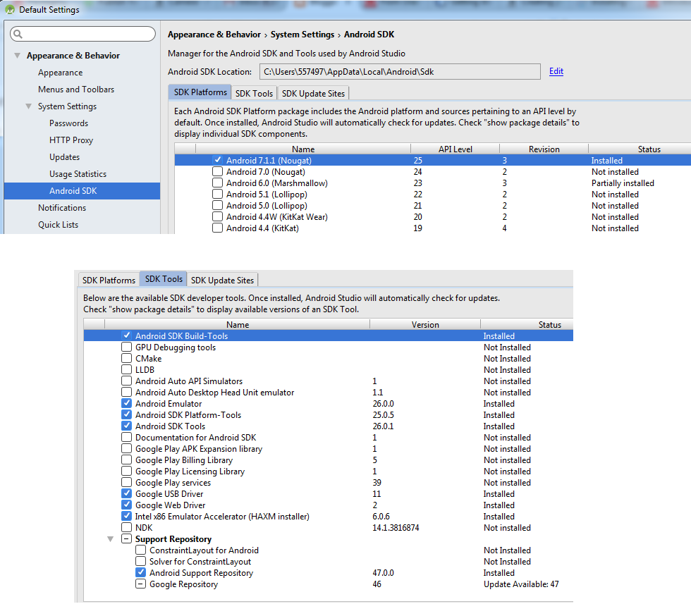Collapse the System Settings tree arrow
Screen dimensions: 691x616
[29, 106]
